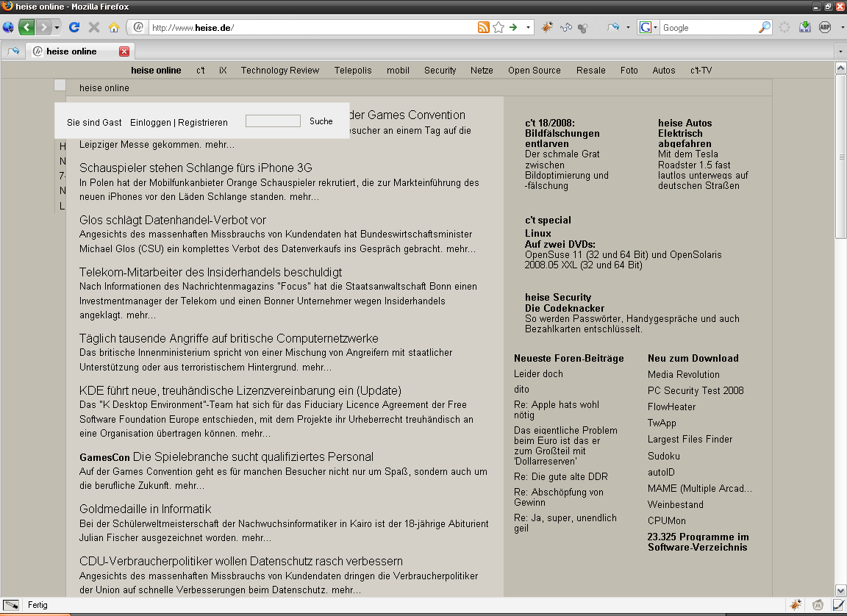This screenshot has height=616, width=847.
Task: Subscribe via the orange RSS feed icon
Action: pos(484,27)
